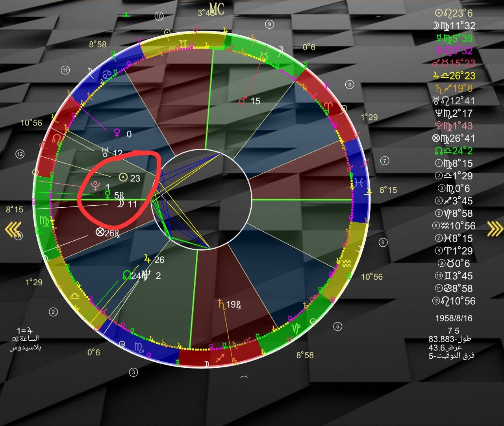
Task: Click the circled house number 7 marker
Action: coord(385,160)
